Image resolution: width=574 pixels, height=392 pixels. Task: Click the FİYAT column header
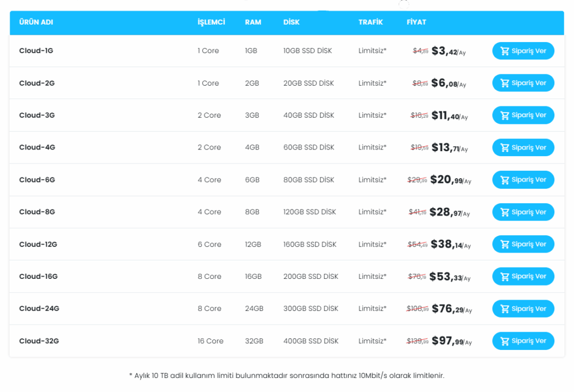[416, 22]
